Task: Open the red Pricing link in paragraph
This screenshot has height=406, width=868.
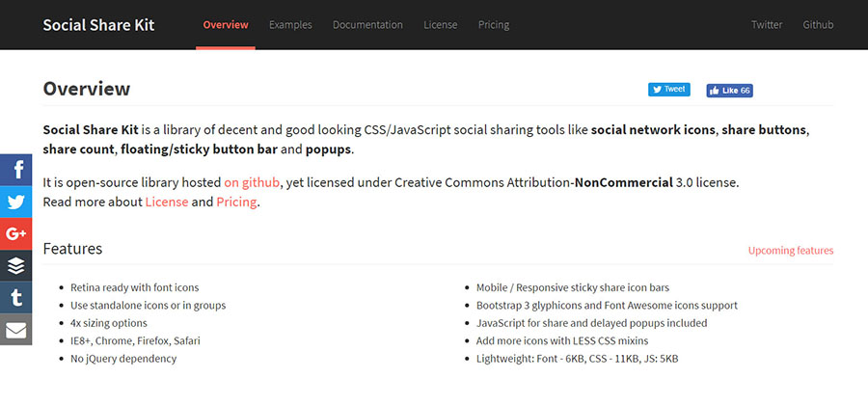Action: click(x=236, y=203)
